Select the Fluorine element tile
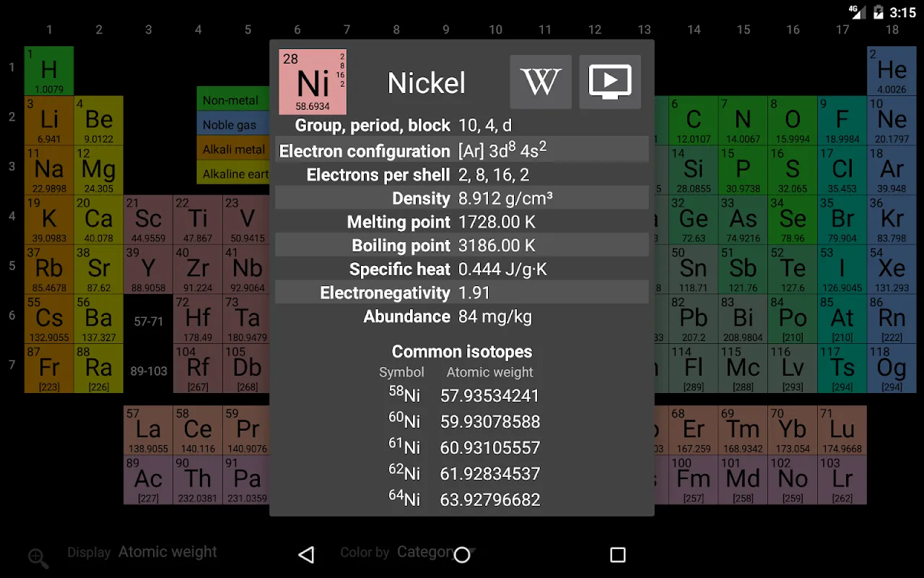 [x=842, y=118]
